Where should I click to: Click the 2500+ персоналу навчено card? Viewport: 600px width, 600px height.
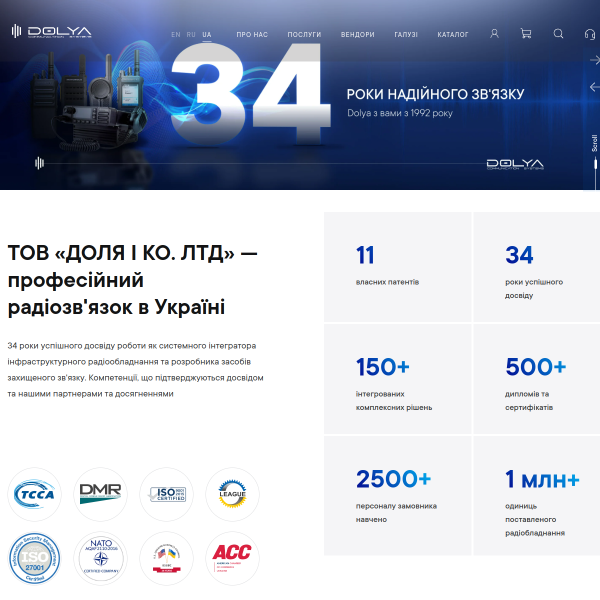398,496
